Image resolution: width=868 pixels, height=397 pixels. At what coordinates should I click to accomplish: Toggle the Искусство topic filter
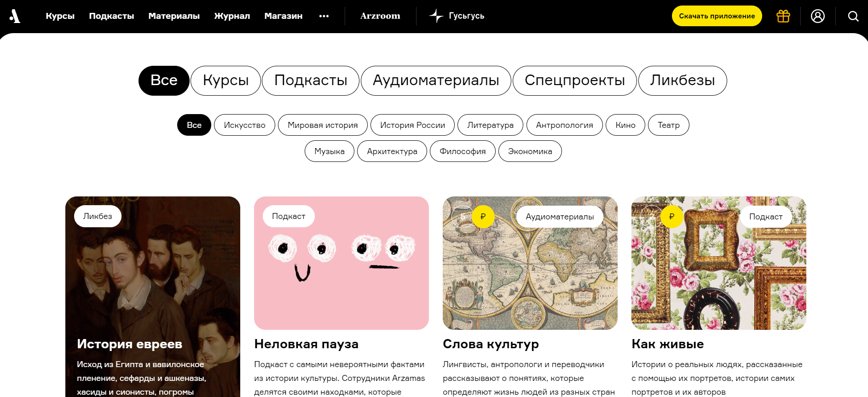pyautogui.click(x=244, y=125)
